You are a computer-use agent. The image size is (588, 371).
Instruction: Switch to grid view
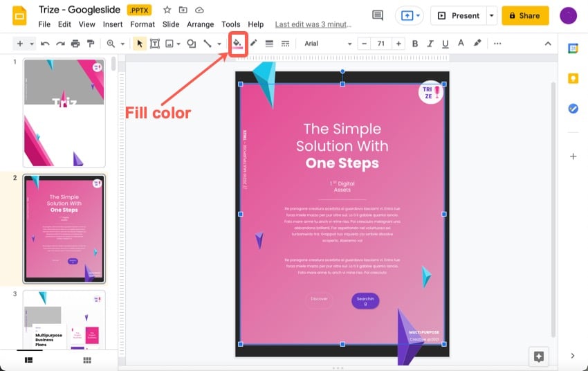87,360
